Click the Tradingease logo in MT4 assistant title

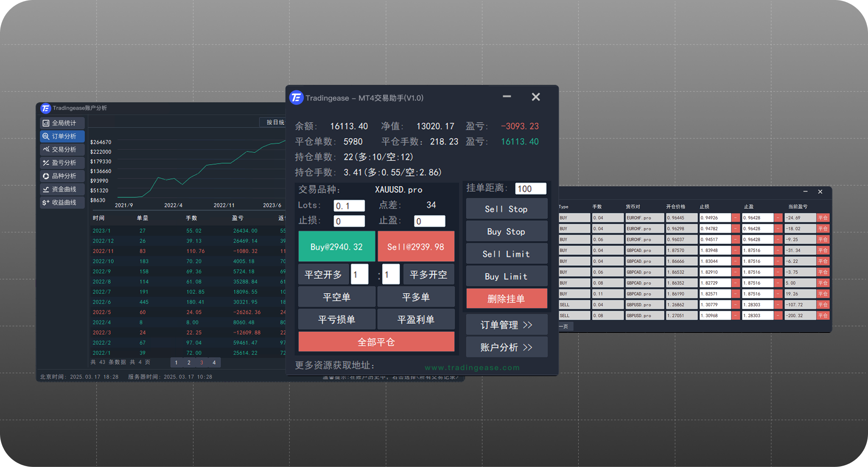click(x=296, y=98)
